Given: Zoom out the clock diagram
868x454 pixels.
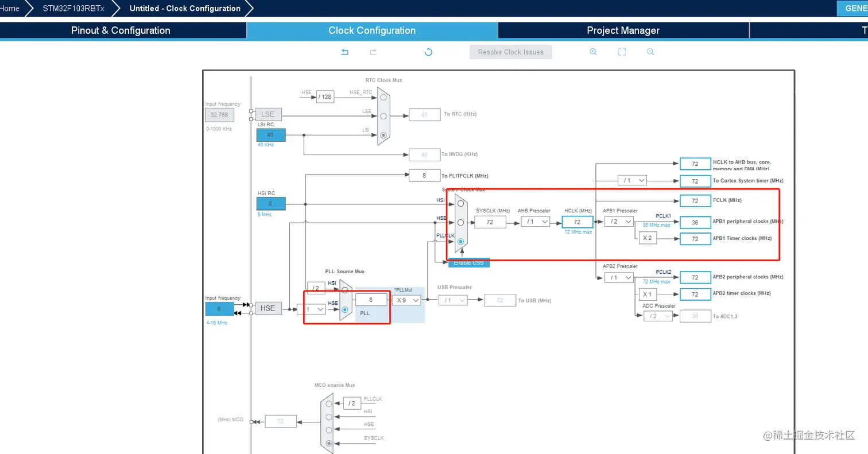Looking at the screenshot, I should (x=650, y=52).
